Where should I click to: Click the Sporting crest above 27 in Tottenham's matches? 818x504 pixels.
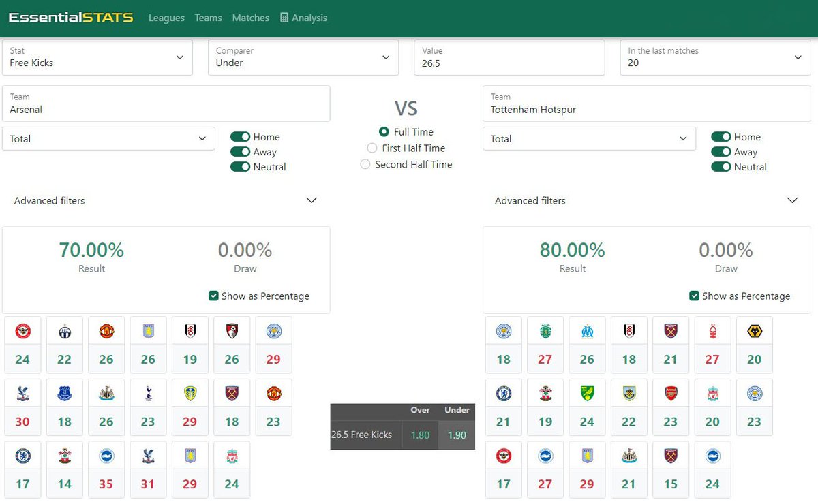(x=545, y=332)
